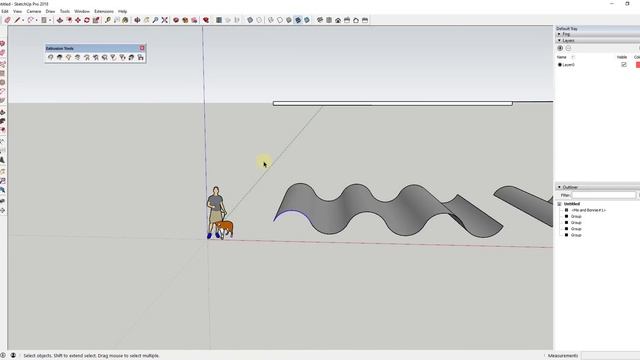
Task: Select the Tape Measure tool
Action: click(107, 20)
